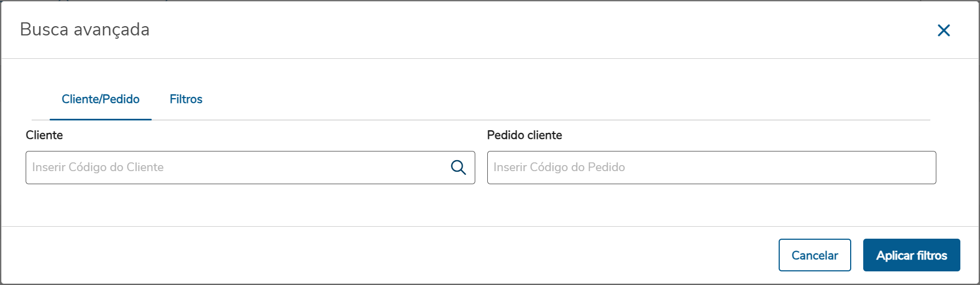Apply the advanced search filters
The image size is (980, 285).
[x=911, y=255]
